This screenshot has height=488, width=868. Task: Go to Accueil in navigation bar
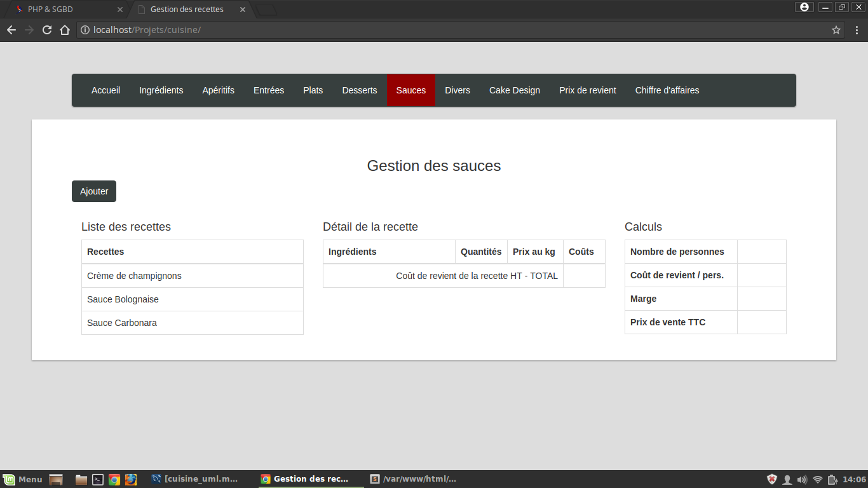(x=105, y=90)
